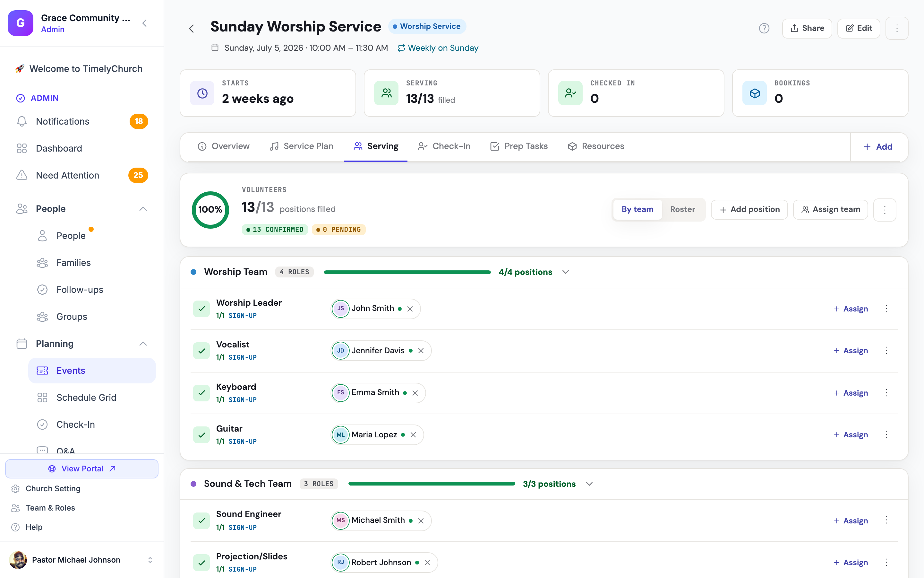Click the back arrow beside Sunday Worship Service
This screenshot has height=578, width=924.
coord(191,28)
